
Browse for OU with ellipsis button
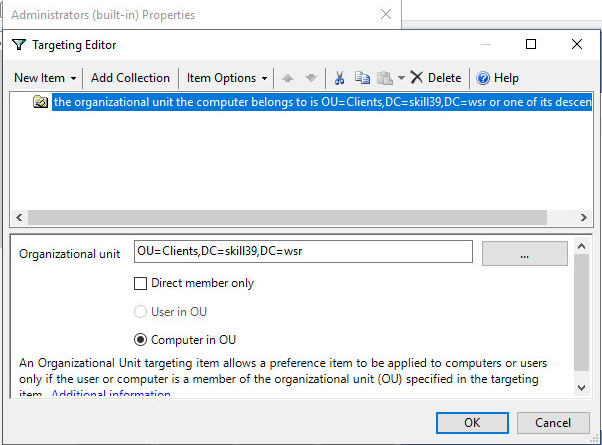click(524, 253)
